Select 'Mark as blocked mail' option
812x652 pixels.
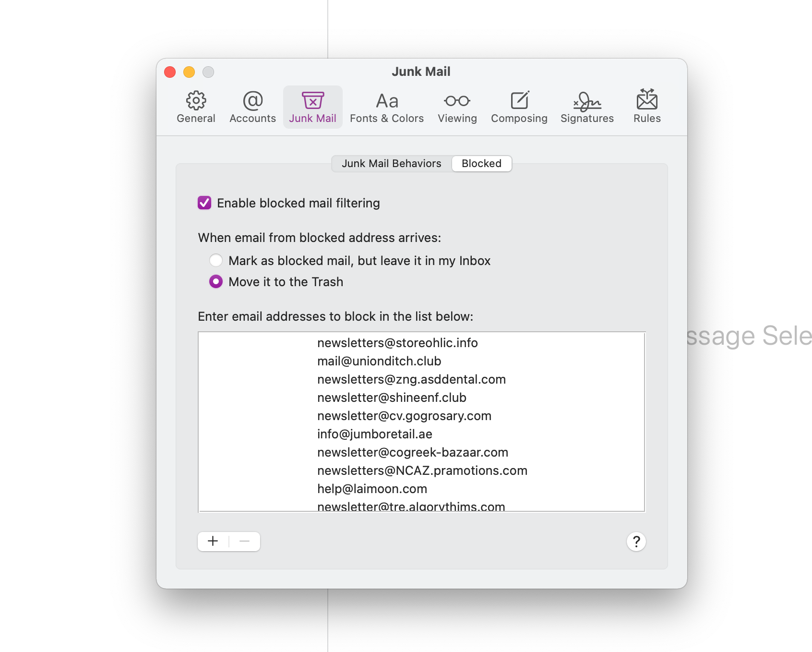[216, 260]
